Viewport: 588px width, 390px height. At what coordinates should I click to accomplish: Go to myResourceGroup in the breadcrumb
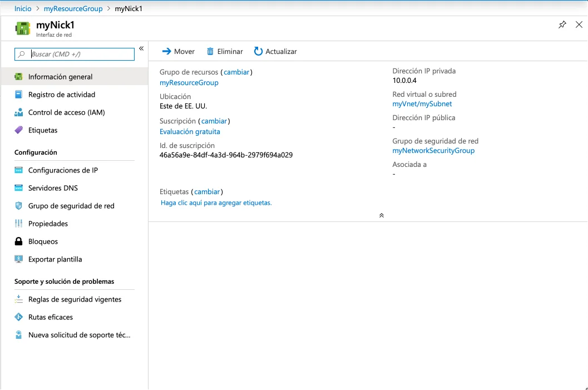pos(73,9)
